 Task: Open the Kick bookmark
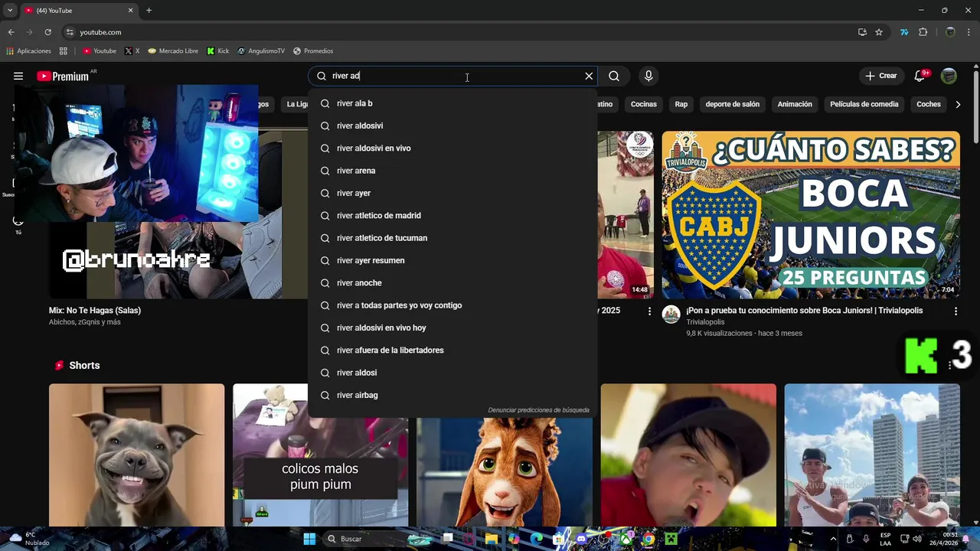point(218,51)
